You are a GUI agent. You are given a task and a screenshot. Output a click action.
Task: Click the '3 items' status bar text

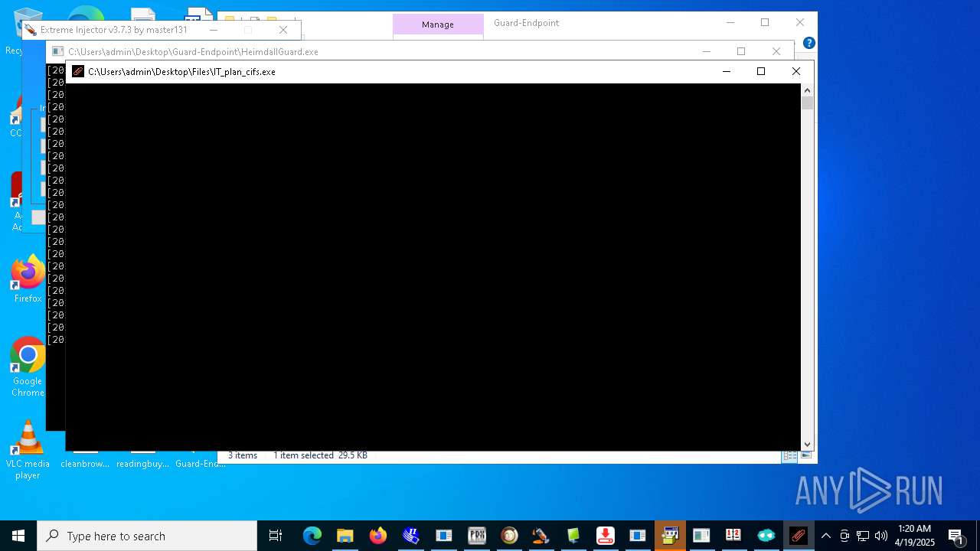(243, 455)
